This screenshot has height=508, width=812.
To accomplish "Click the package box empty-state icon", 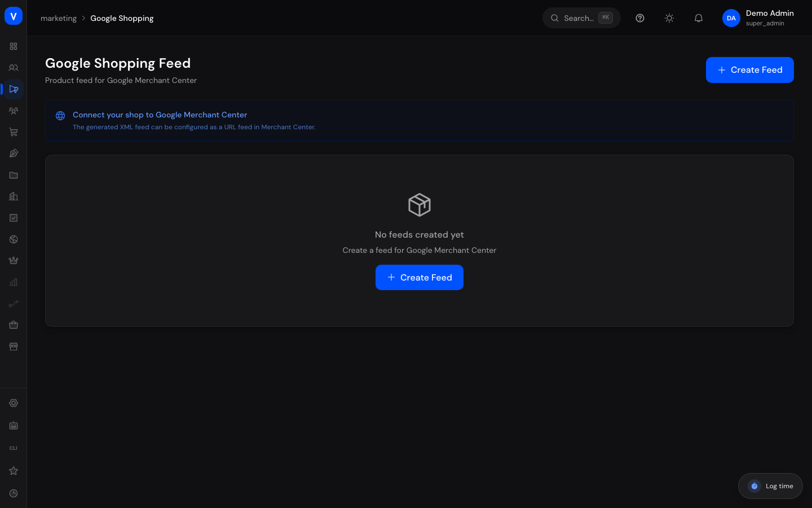I will [420, 205].
